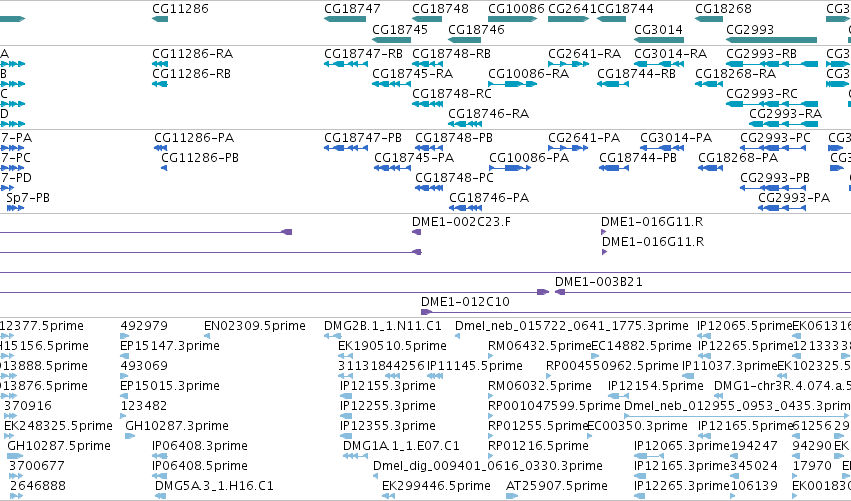This screenshot has width=851, height=501.
Task: Click protein CG2993-PC
Action: tap(776, 138)
